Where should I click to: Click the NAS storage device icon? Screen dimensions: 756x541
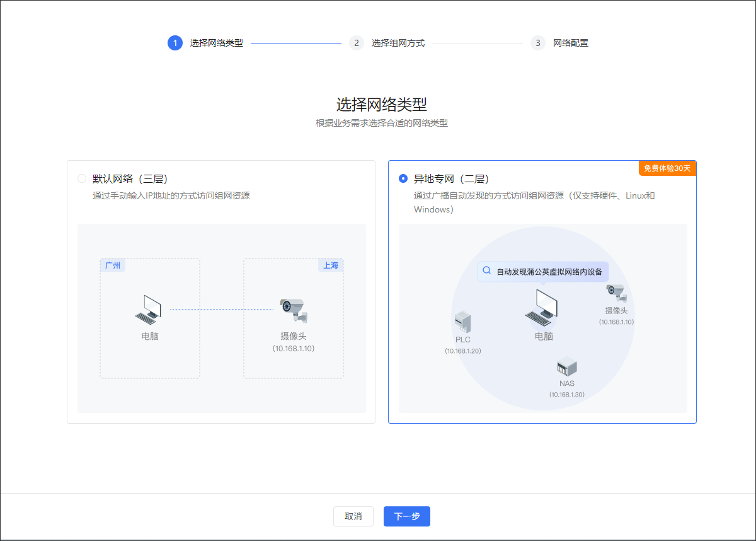pos(567,366)
